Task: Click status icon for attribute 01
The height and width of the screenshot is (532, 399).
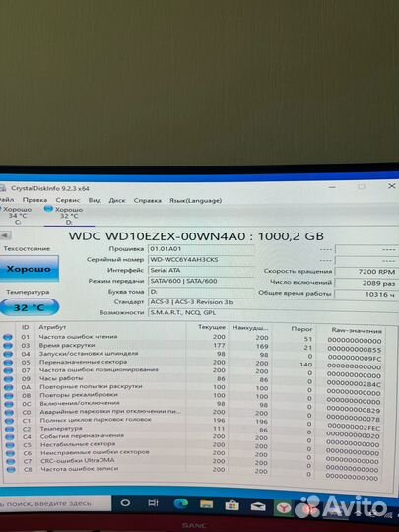Action: (8, 337)
